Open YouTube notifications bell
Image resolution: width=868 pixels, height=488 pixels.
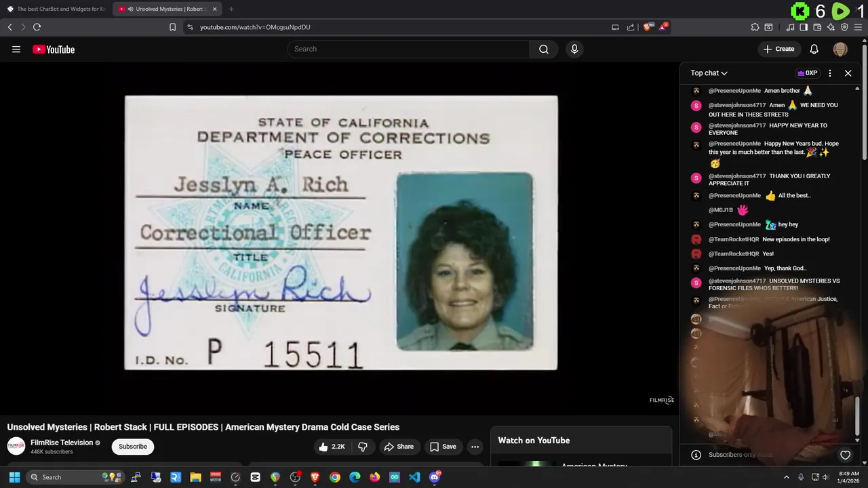(814, 49)
